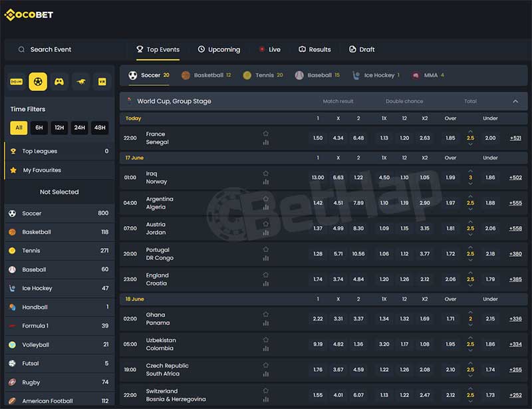Raise the Iraq vs Norway total line
The image size is (532, 409).
point(470,171)
